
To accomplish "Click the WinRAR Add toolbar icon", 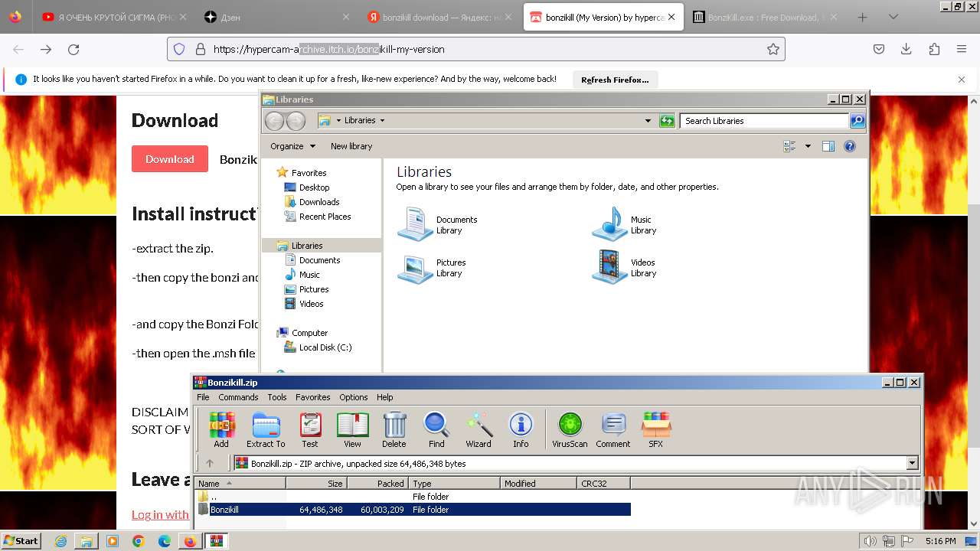I will click(221, 429).
